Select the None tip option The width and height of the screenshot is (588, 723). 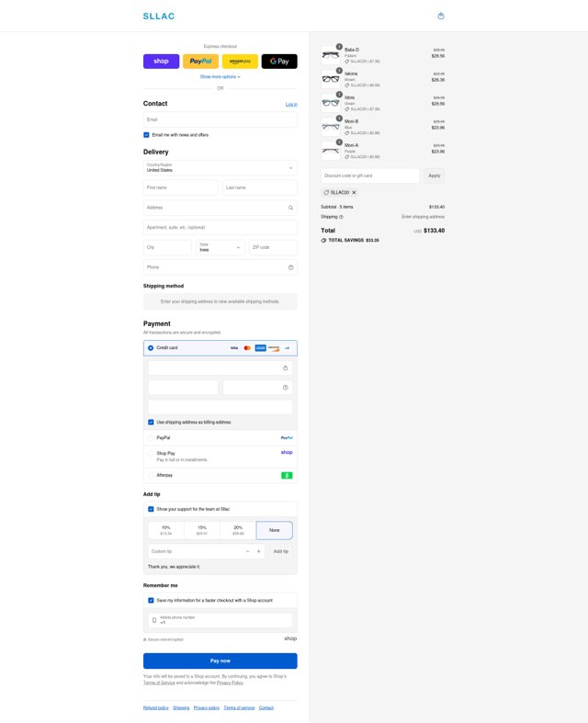275,530
